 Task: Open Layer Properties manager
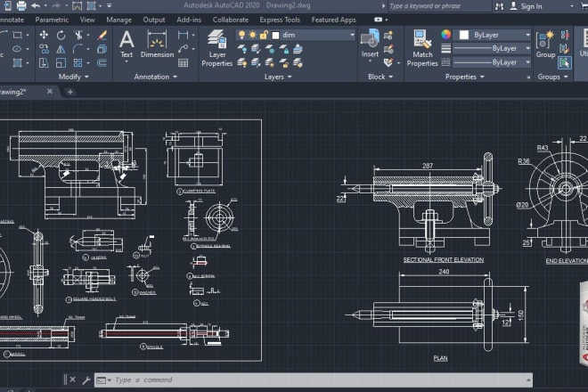tap(217, 48)
